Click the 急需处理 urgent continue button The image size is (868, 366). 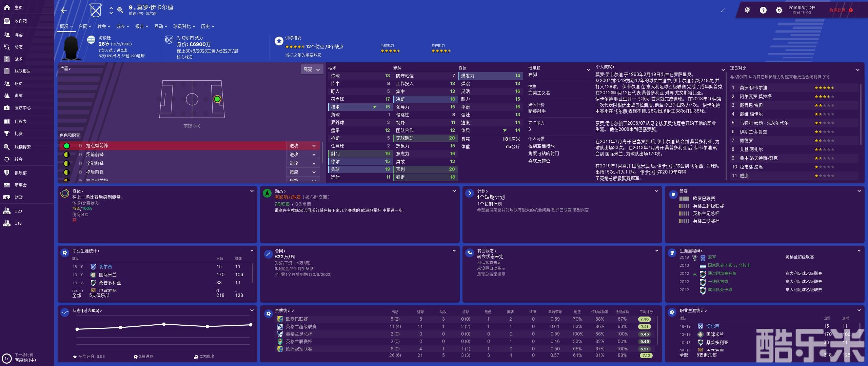click(x=841, y=10)
